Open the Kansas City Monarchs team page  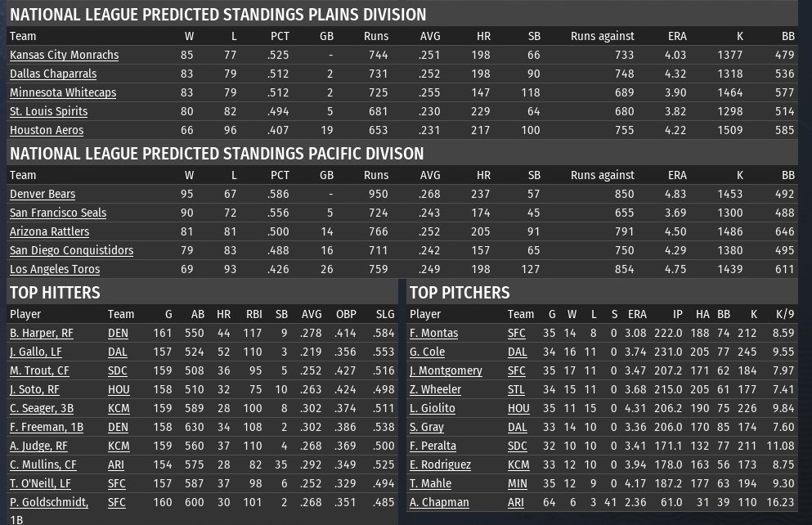click(x=64, y=55)
